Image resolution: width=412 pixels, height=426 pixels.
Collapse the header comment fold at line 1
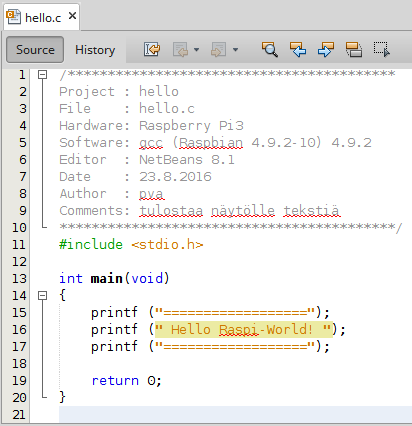point(42,74)
